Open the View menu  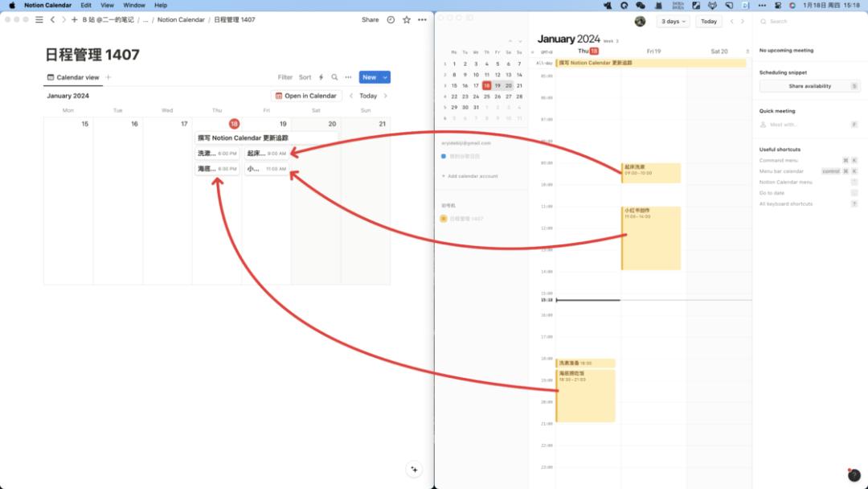[x=107, y=5]
